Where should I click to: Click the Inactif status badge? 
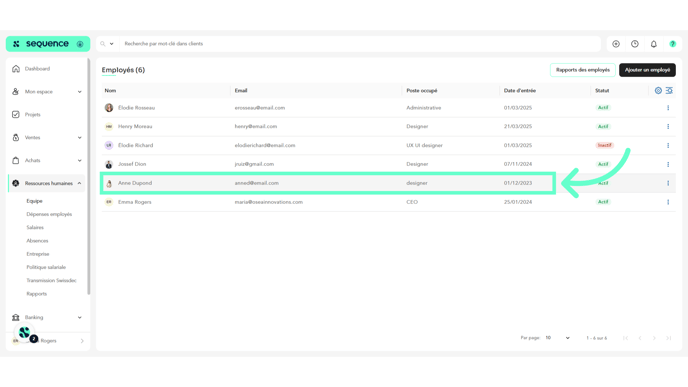(604, 145)
